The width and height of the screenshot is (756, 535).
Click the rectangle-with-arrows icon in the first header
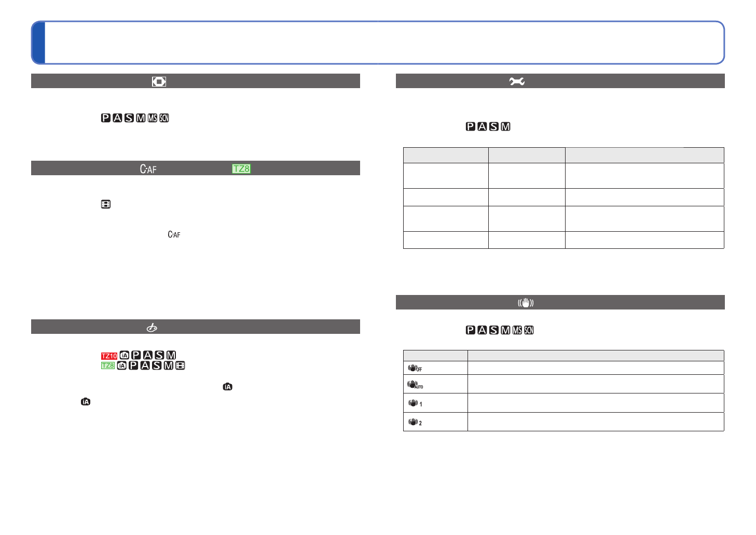159,81
